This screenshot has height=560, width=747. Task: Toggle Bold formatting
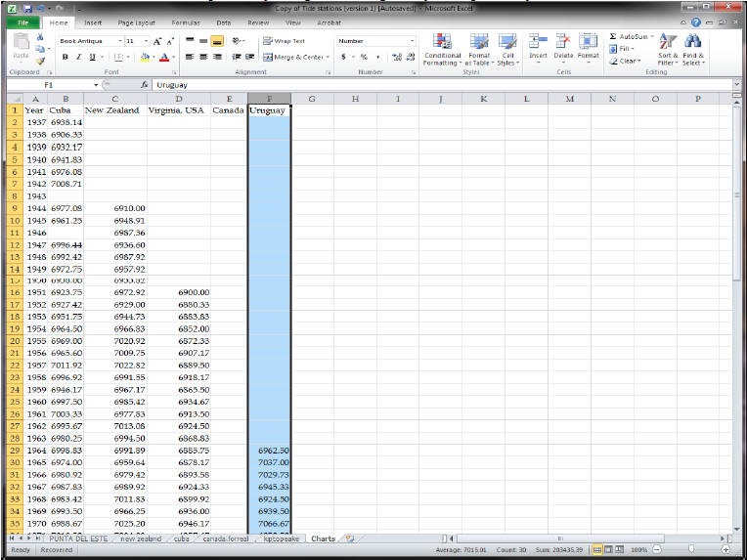(65, 57)
